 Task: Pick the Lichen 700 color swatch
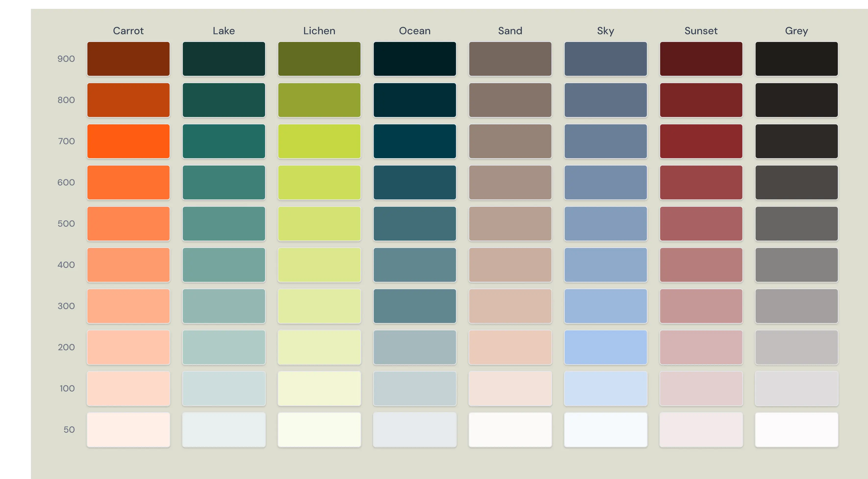319,141
